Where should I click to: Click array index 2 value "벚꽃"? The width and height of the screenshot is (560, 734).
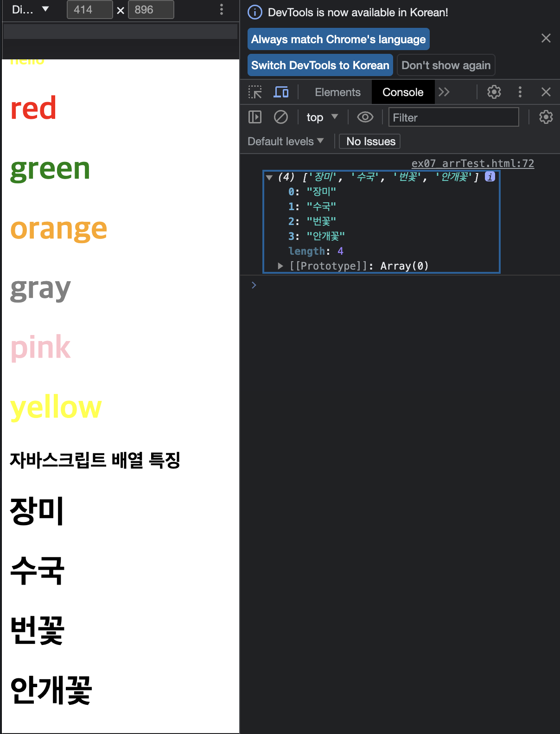point(321,221)
